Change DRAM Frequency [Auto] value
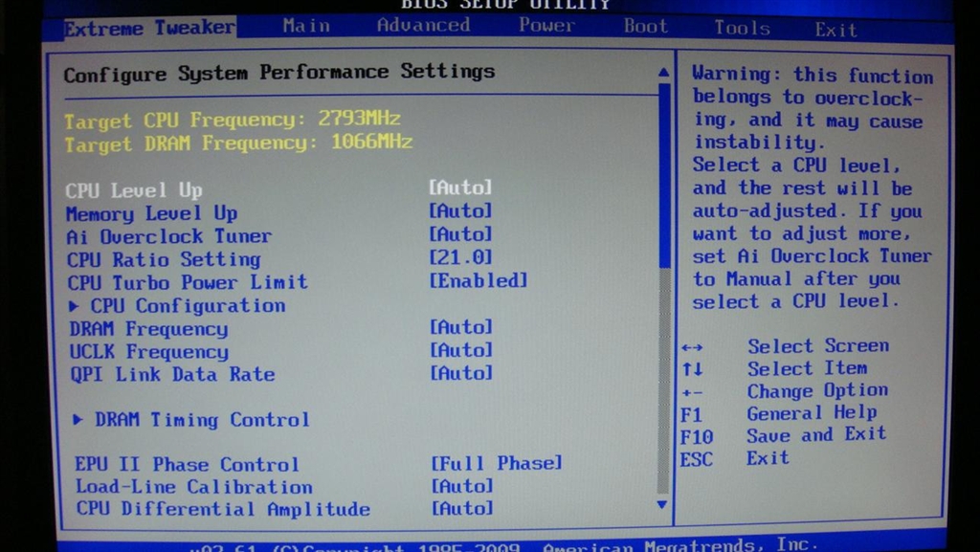The image size is (980, 552). [461, 326]
